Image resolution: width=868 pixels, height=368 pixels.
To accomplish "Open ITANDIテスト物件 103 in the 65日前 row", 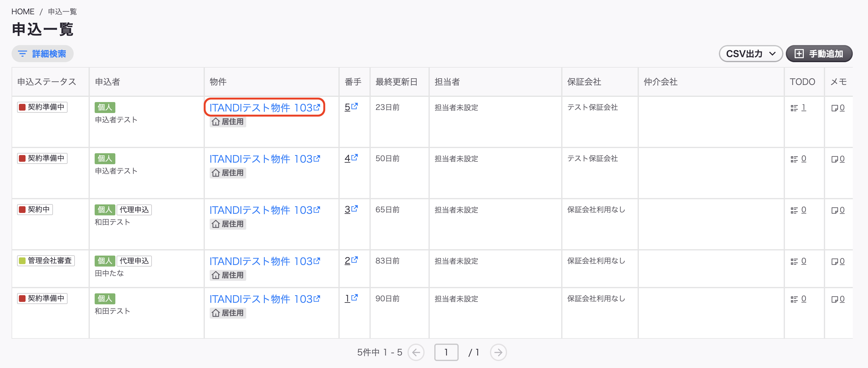I will click(x=264, y=210).
